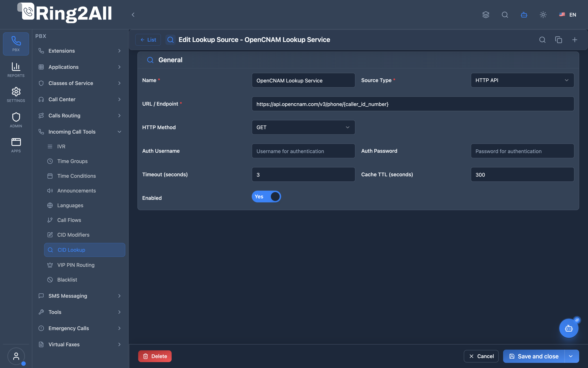
Task: Expand the Virtual Faxes menu
Action: 80,344
